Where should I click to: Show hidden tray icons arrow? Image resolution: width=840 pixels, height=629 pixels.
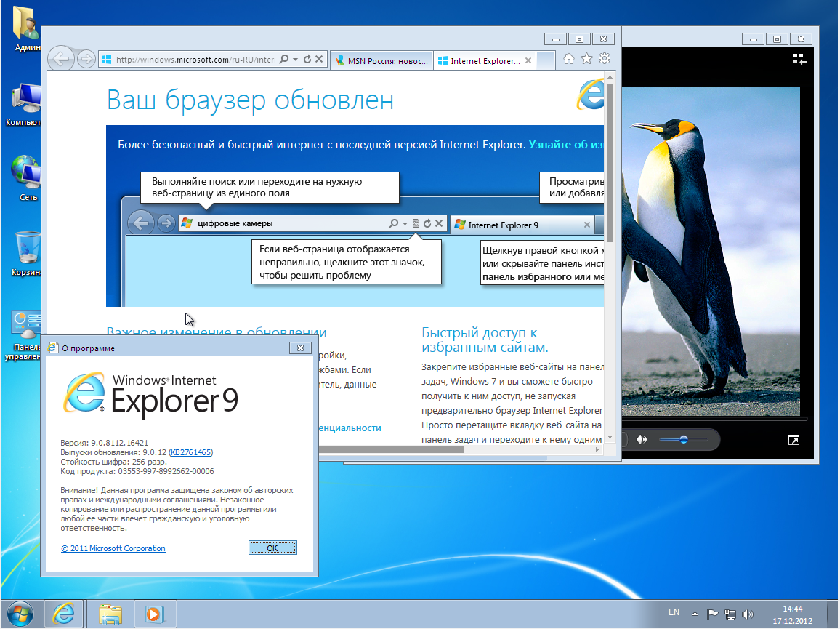click(x=695, y=614)
